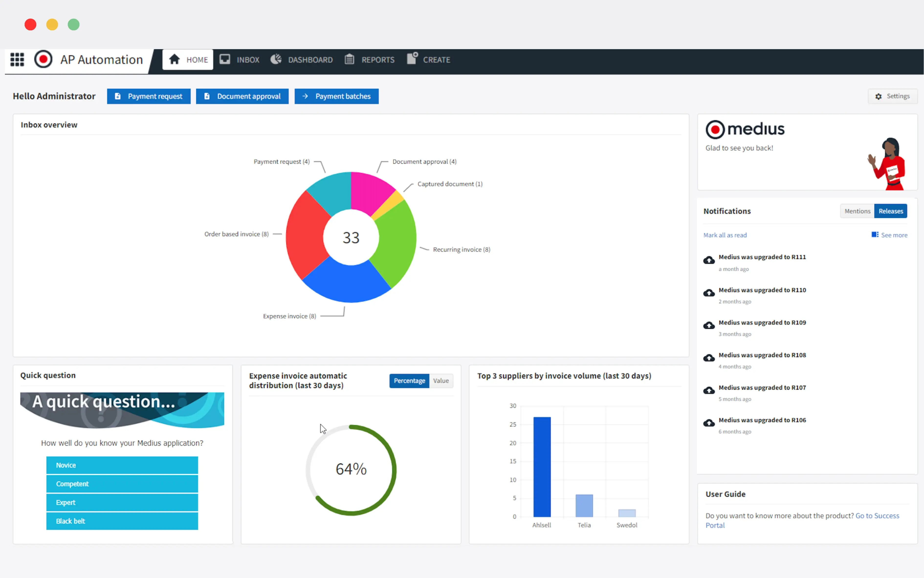This screenshot has width=924, height=578.
Task: Click the Medius logo next to AP Automation
Action: pyautogui.click(x=43, y=60)
